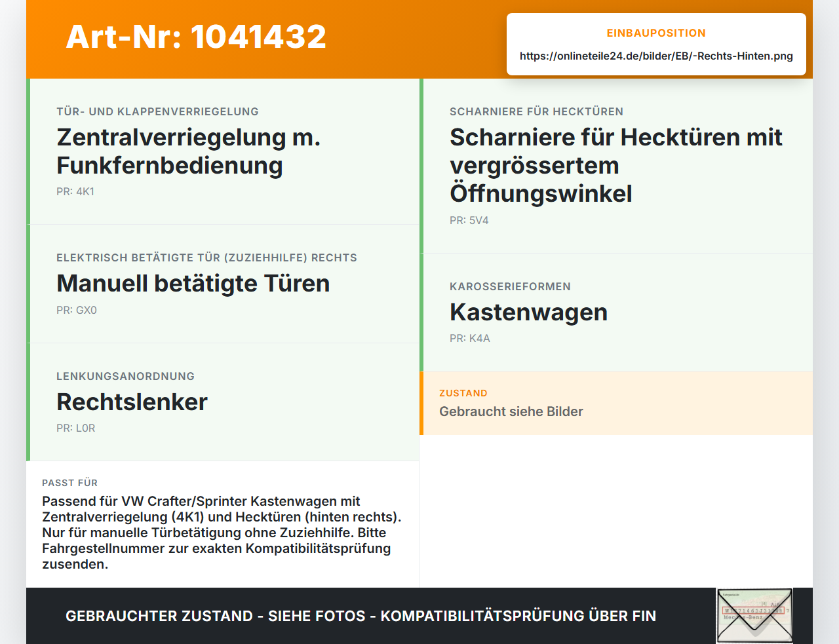The width and height of the screenshot is (839, 644).
Task: Click the LENKUNGSANORDNUNG label
Action: [x=125, y=376]
